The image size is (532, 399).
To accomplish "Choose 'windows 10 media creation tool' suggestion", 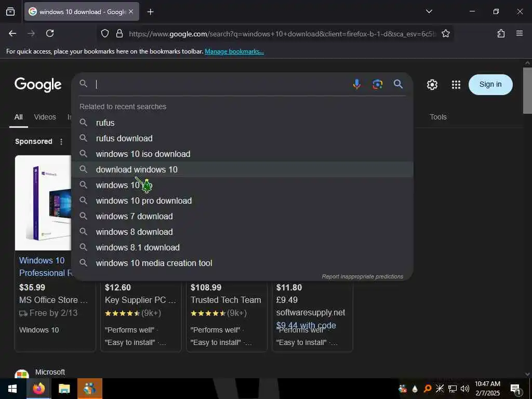I will click(x=242, y=263).
